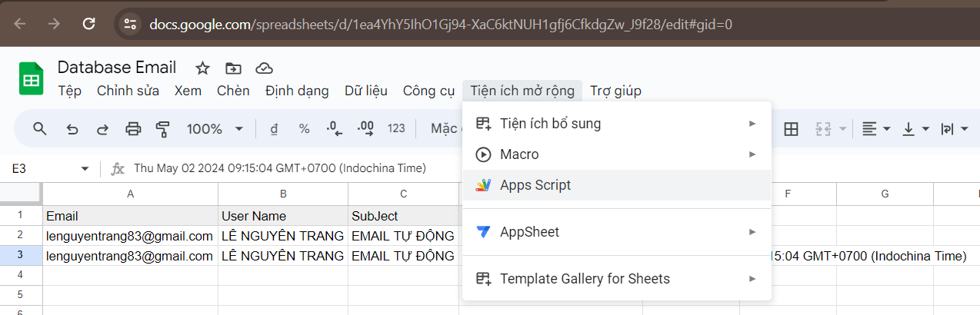Screen dimensions: 980x315
Task: Select row 3 header
Action: click(x=21, y=255)
